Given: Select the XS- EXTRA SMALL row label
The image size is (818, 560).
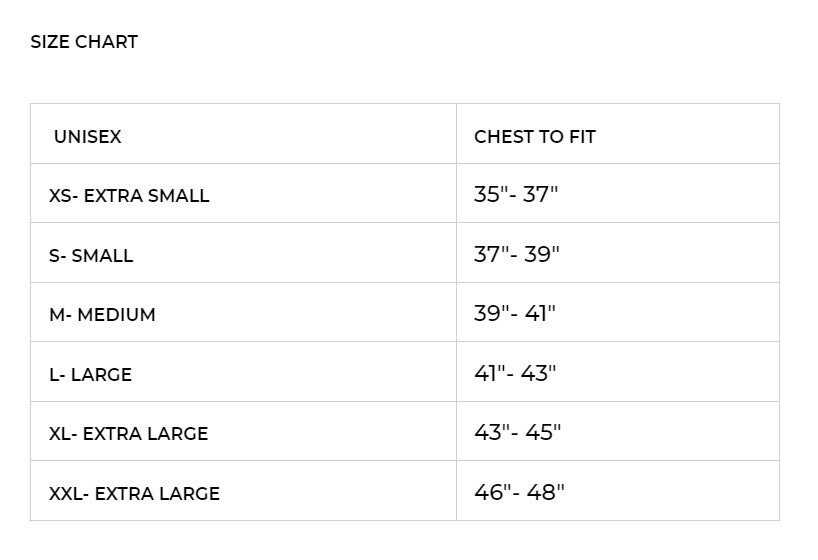Looking at the screenshot, I should pyautogui.click(x=129, y=196).
